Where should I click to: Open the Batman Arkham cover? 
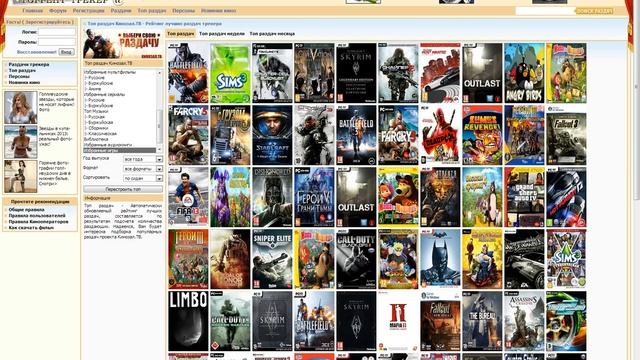coord(440,259)
